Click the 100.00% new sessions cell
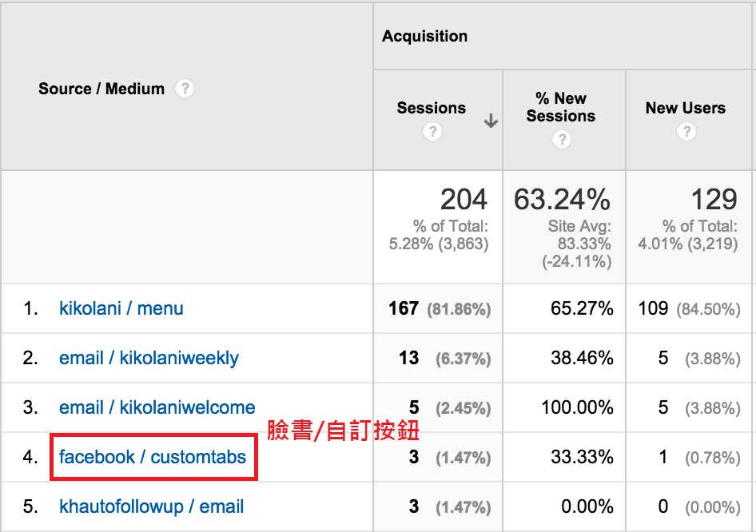The height and width of the screenshot is (532, 756). pos(577,407)
